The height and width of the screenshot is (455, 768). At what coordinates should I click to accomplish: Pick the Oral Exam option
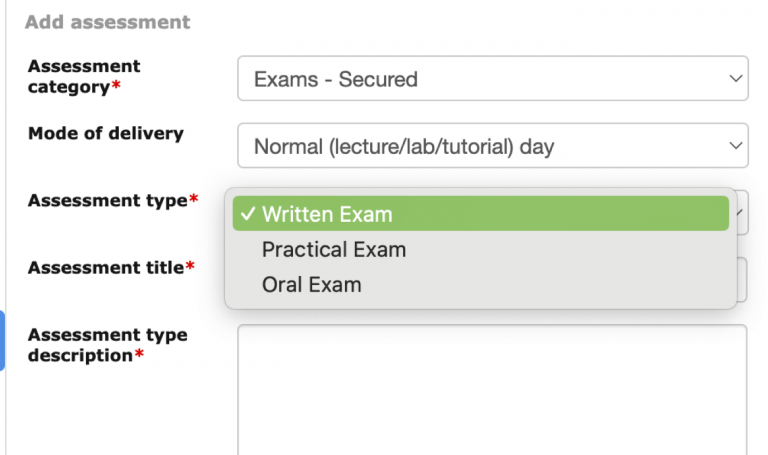pyautogui.click(x=311, y=285)
